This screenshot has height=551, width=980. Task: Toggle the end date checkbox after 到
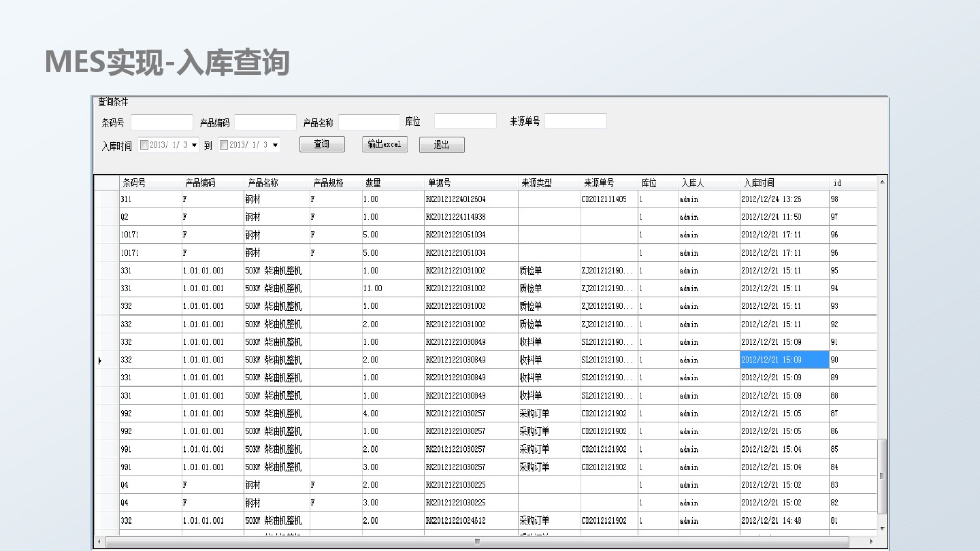[x=224, y=145]
